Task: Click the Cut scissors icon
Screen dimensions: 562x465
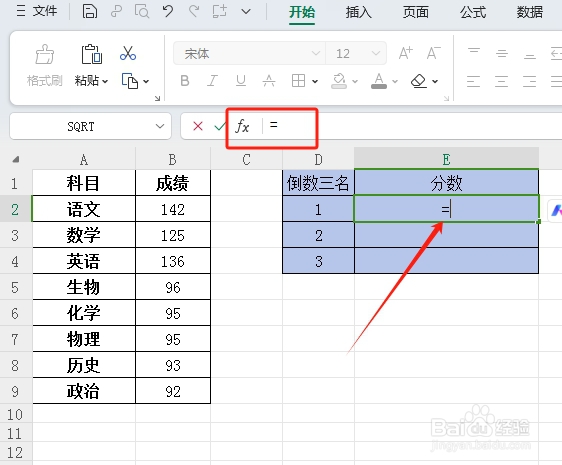Action: [128, 53]
